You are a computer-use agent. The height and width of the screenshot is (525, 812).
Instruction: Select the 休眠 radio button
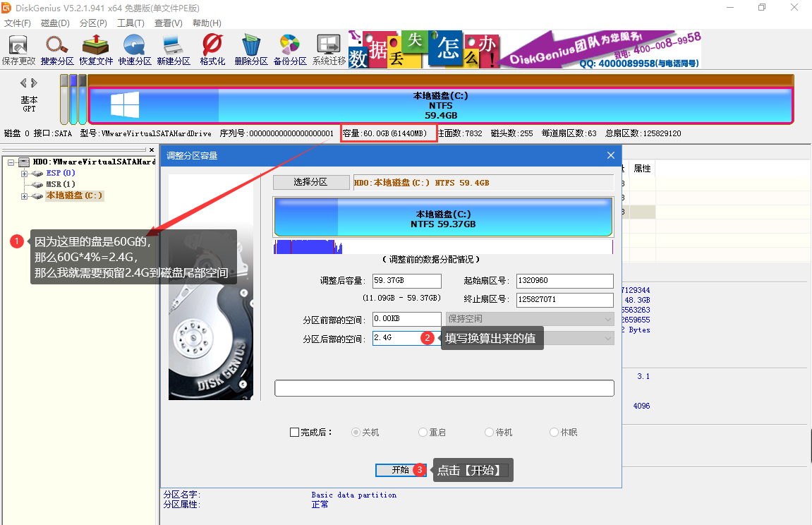[x=555, y=433]
